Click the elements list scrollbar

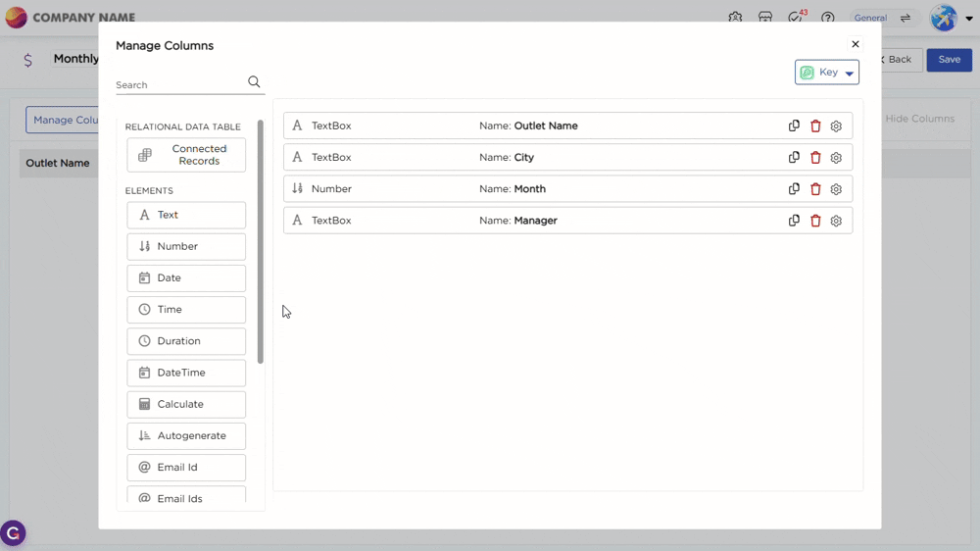(261, 240)
